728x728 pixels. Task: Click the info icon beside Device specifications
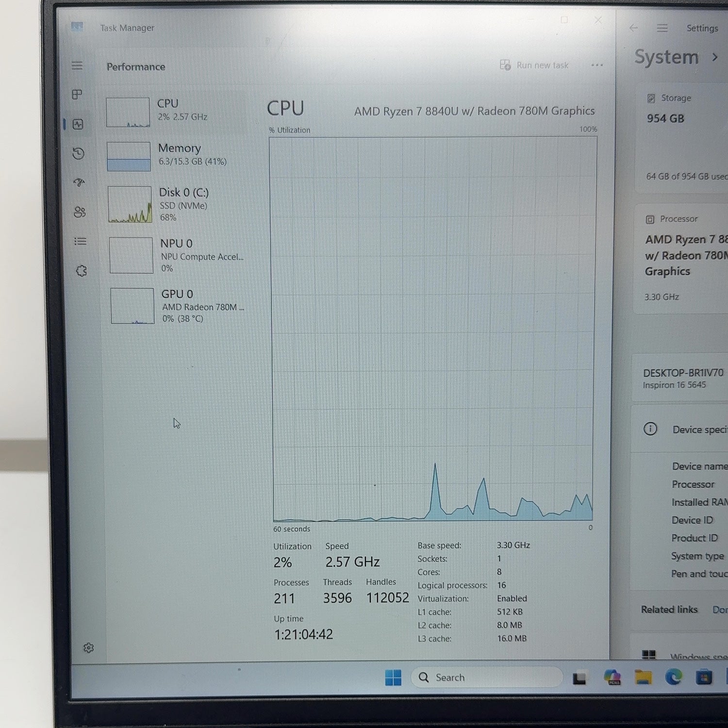650,429
